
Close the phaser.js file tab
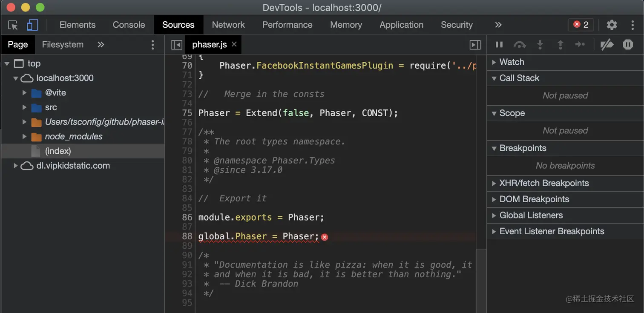234,44
